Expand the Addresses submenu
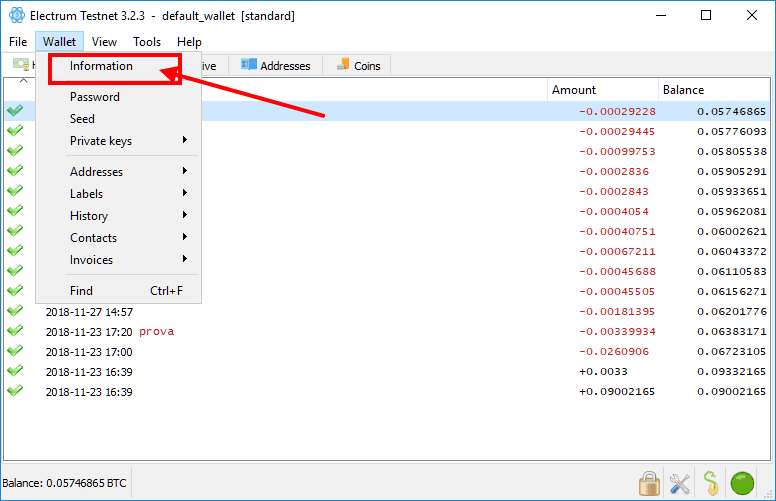The width and height of the screenshot is (776, 501). click(x=118, y=171)
